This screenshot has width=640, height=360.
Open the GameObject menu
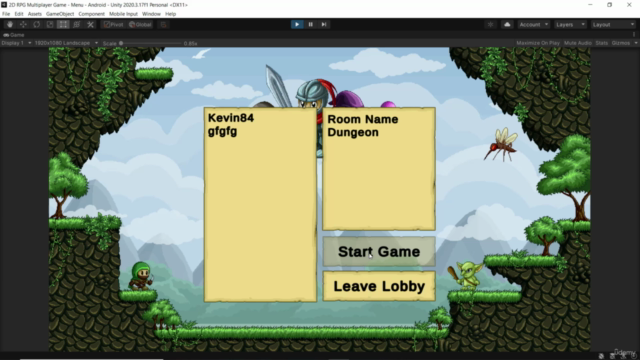point(60,14)
